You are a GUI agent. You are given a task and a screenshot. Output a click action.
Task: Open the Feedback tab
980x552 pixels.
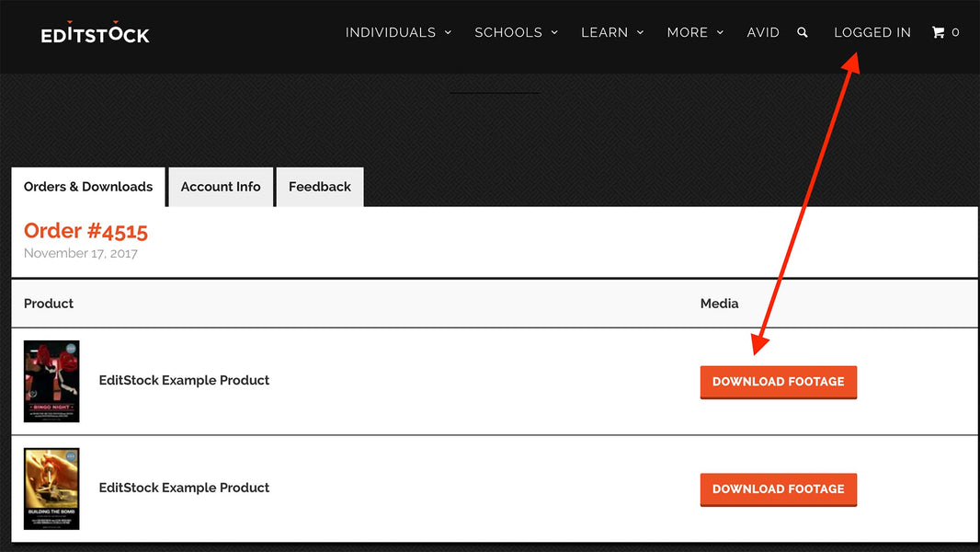coord(320,187)
